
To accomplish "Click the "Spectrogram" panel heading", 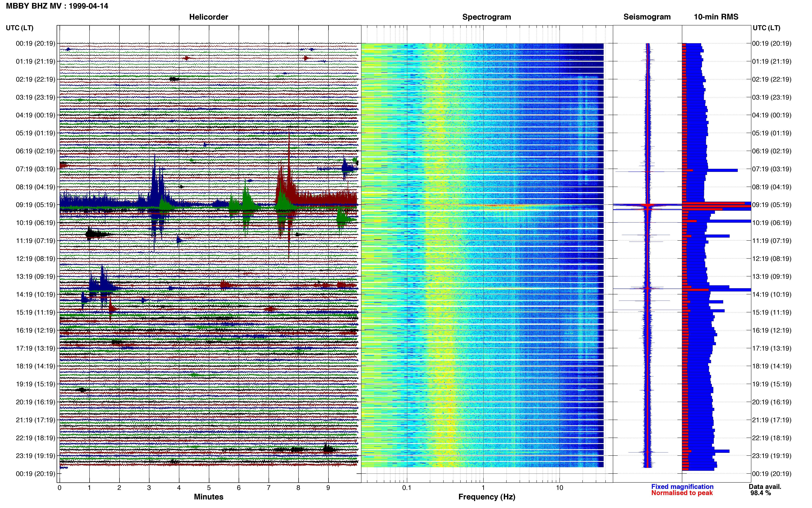I will pyautogui.click(x=487, y=17).
